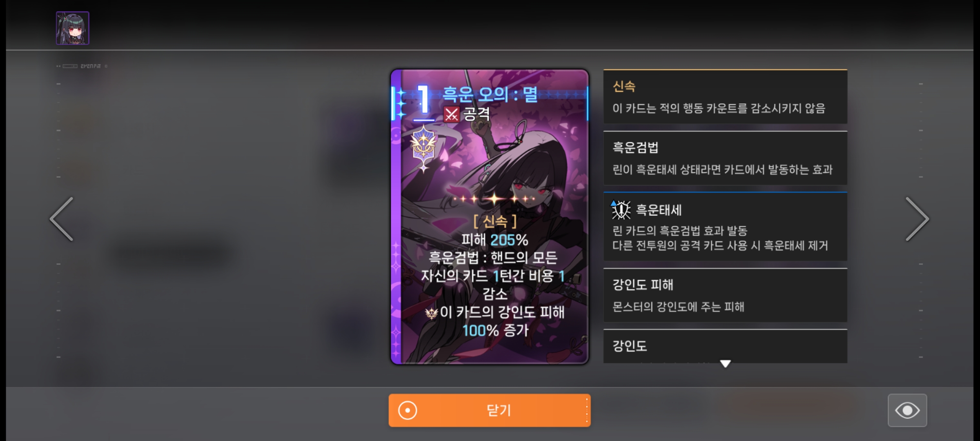Click the card cost number 1

point(424,100)
